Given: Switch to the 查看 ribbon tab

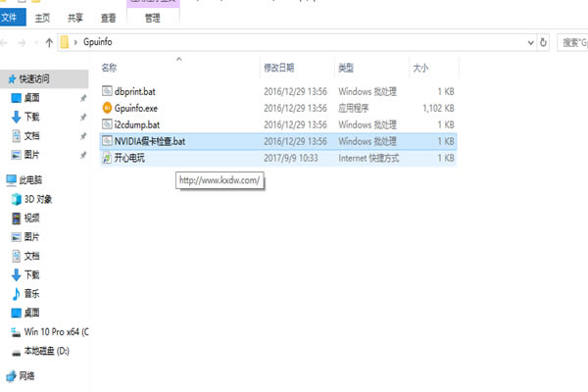Looking at the screenshot, I should pyautogui.click(x=109, y=18).
